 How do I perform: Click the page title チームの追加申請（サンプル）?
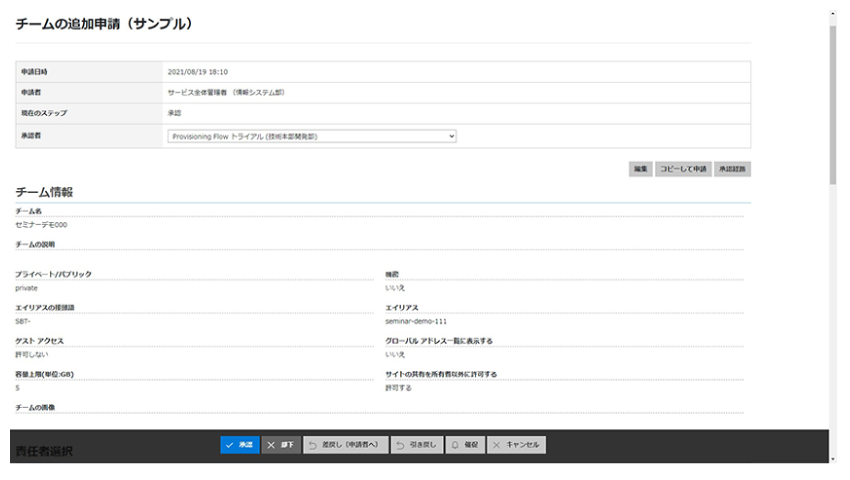click(x=103, y=23)
